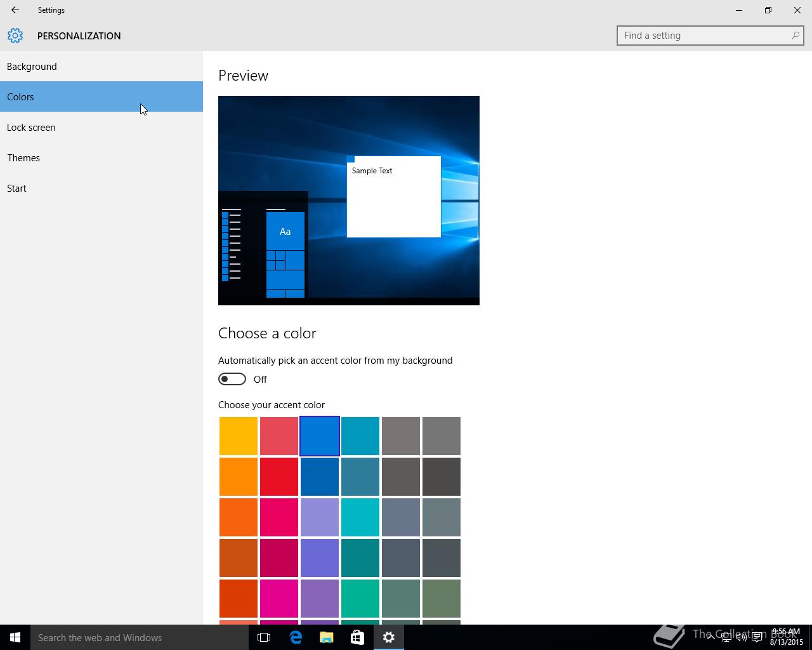Choose the olive green swatch

point(442,599)
